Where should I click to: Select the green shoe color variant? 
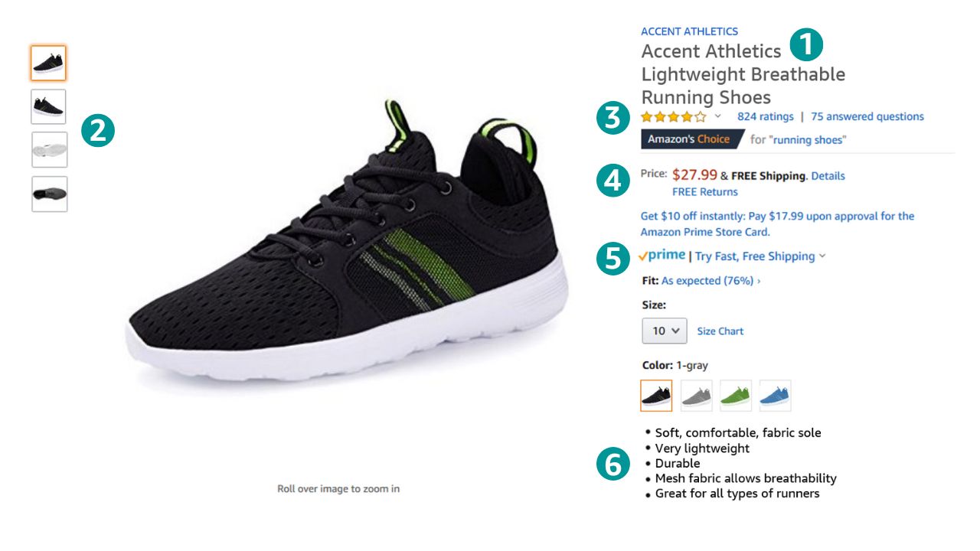pyautogui.click(x=735, y=395)
